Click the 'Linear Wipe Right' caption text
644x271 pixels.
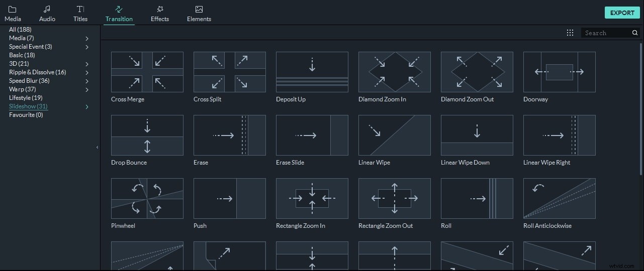click(x=547, y=163)
